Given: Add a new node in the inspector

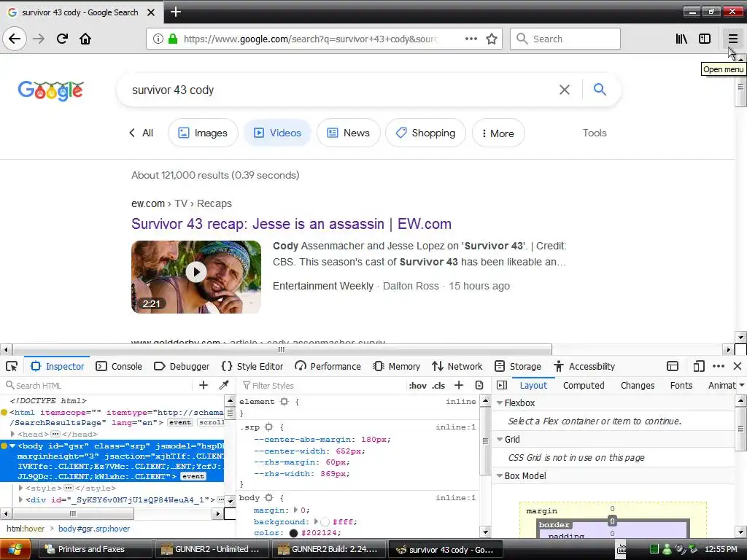Looking at the screenshot, I should 204,385.
